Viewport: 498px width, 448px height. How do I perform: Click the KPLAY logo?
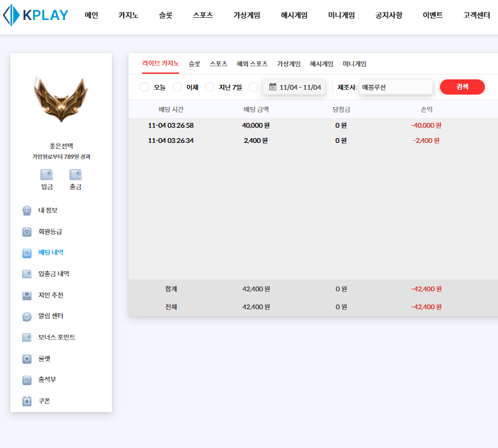tap(35, 15)
